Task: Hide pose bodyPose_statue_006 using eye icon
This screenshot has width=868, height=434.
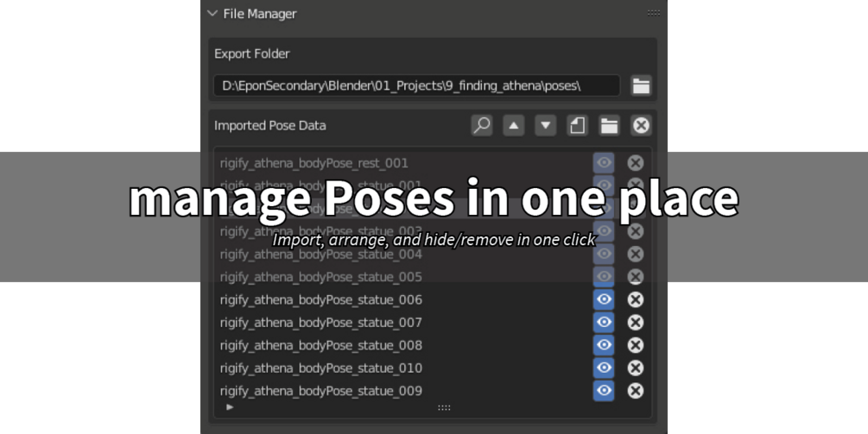Action: click(604, 299)
